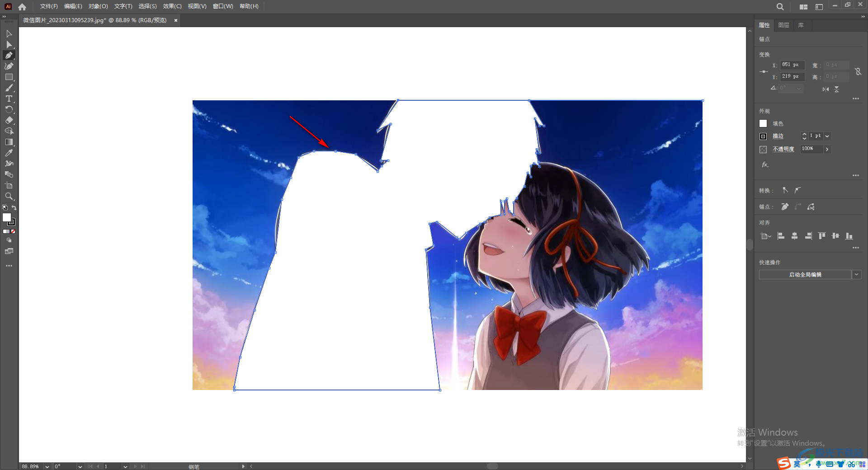Select the Direct Selection tool
This screenshot has width=868, height=470.
(9, 45)
